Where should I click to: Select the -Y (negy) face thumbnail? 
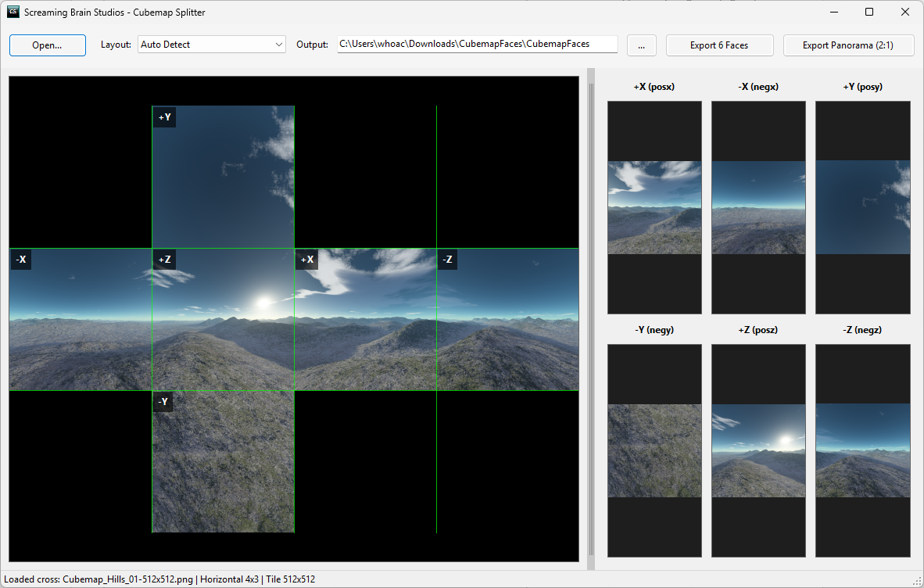pos(654,450)
